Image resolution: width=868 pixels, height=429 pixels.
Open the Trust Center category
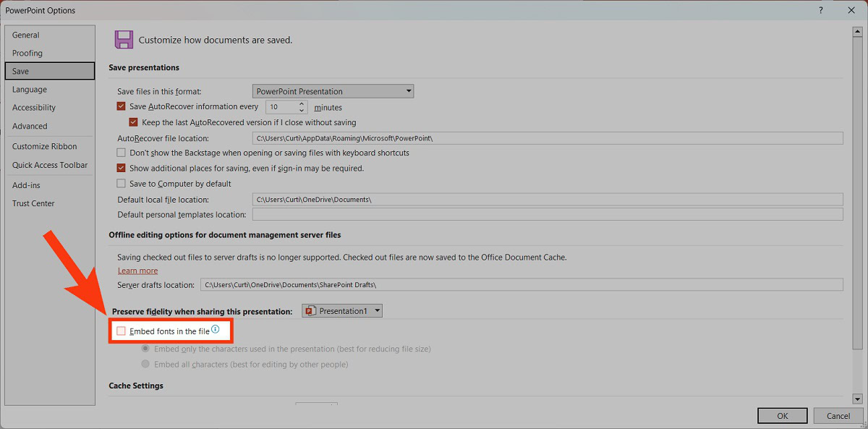coord(49,203)
